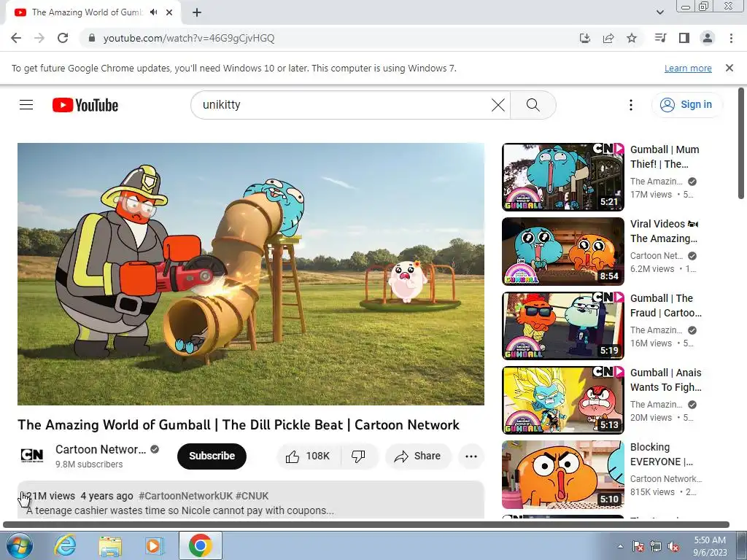Click the install app icon in address bar
The image size is (747, 560).
click(x=584, y=38)
